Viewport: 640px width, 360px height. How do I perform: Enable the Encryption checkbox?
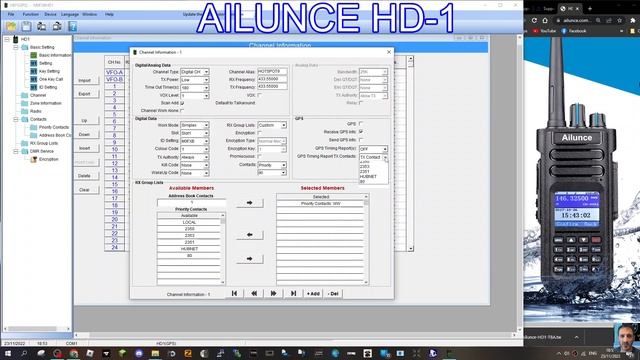coord(260,133)
